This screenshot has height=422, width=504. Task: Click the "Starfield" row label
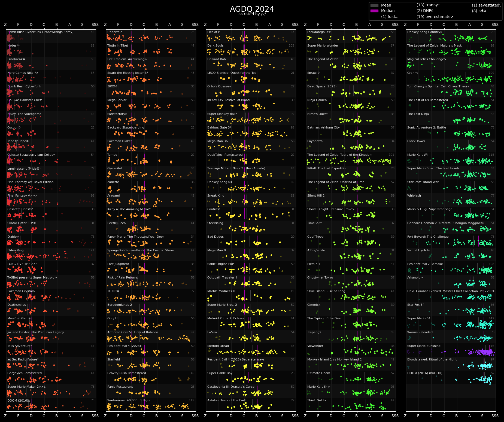114,360
